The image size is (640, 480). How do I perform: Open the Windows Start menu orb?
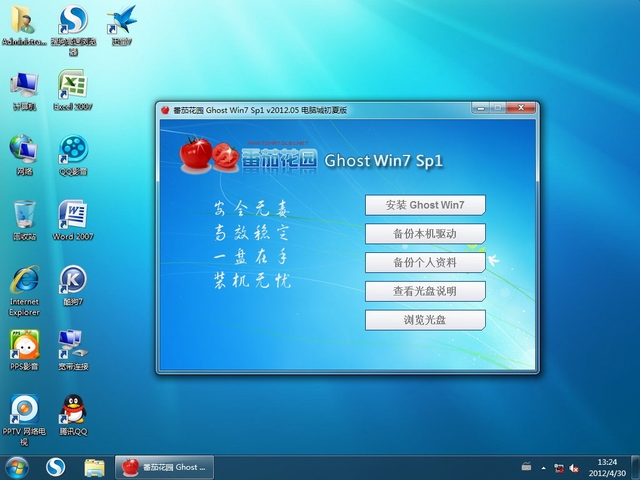click(x=17, y=467)
